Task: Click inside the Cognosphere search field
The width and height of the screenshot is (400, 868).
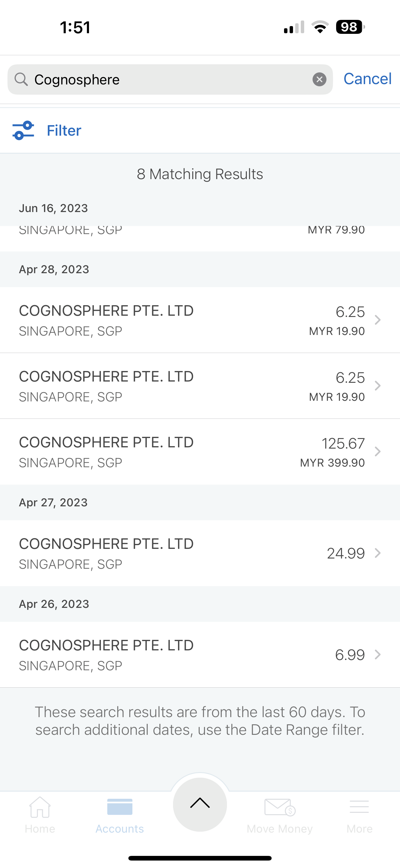Action: (x=168, y=79)
